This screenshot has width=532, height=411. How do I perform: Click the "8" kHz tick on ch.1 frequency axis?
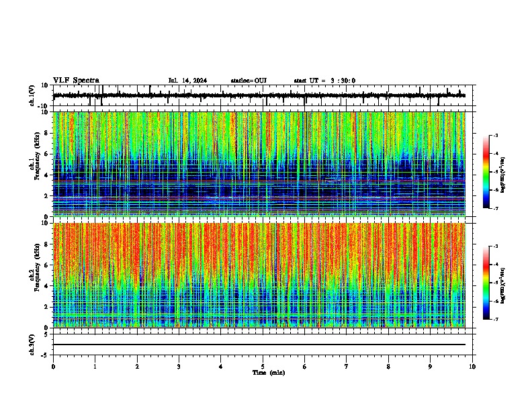coord(46,133)
